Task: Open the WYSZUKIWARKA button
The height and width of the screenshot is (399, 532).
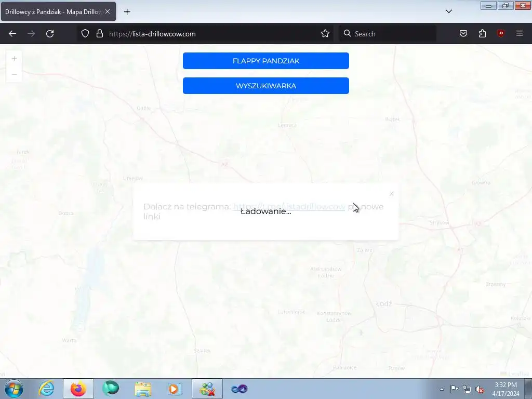Action: click(x=265, y=86)
